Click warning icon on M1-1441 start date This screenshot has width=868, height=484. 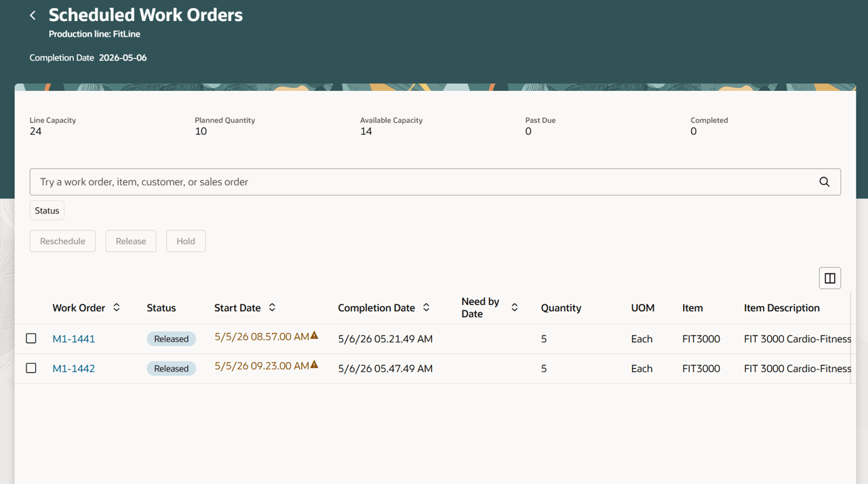(314, 336)
